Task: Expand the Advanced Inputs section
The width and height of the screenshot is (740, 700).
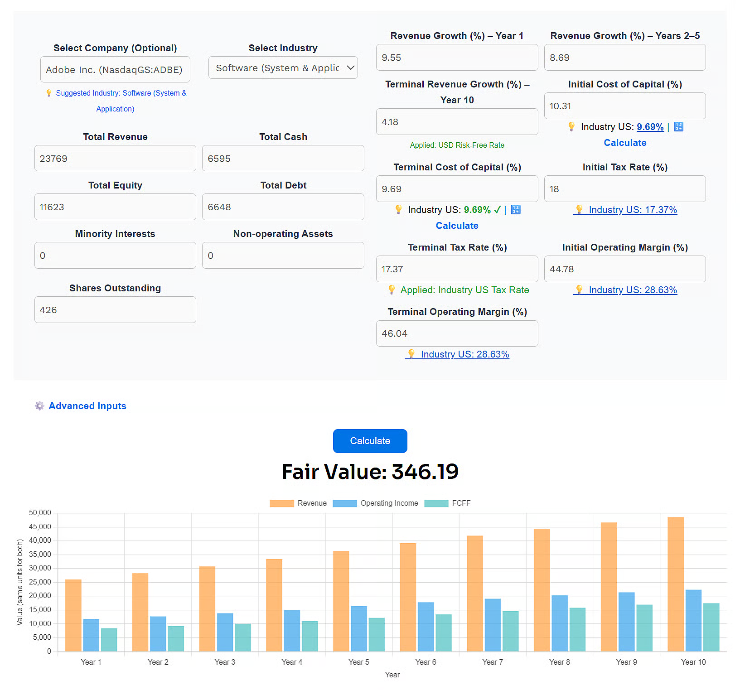Action: (x=87, y=406)
